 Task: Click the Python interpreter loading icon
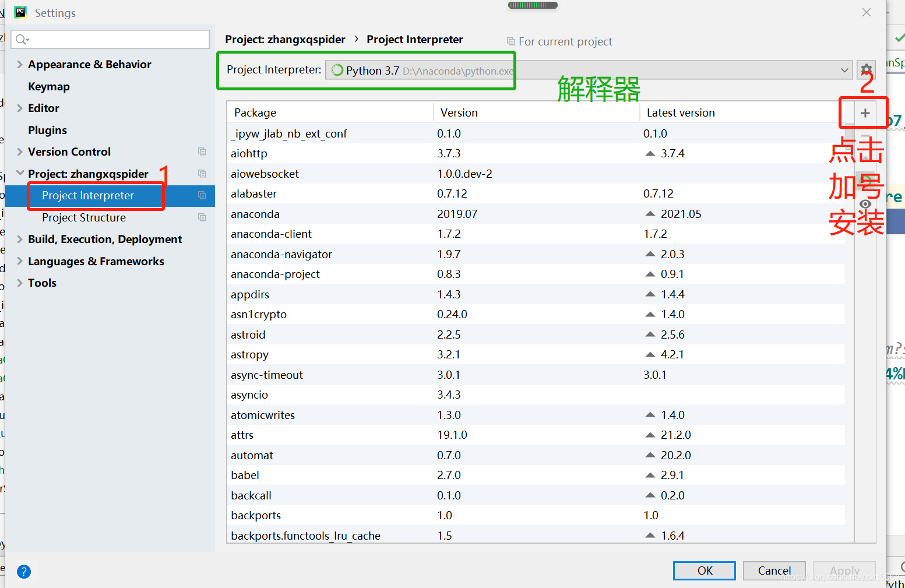click(337, 71)
